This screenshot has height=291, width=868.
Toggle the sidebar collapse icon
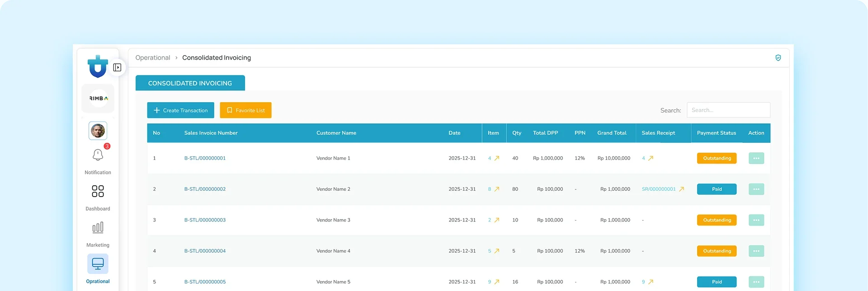click(117, 67)
